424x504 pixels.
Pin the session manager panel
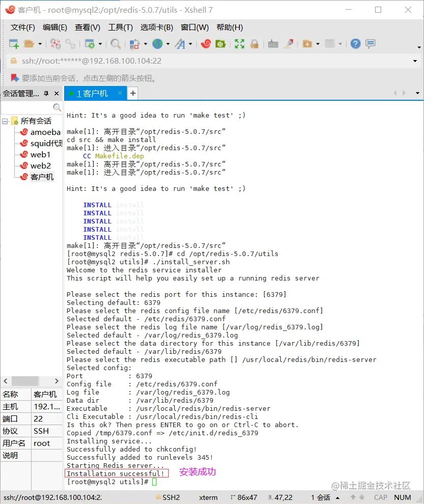46,94
